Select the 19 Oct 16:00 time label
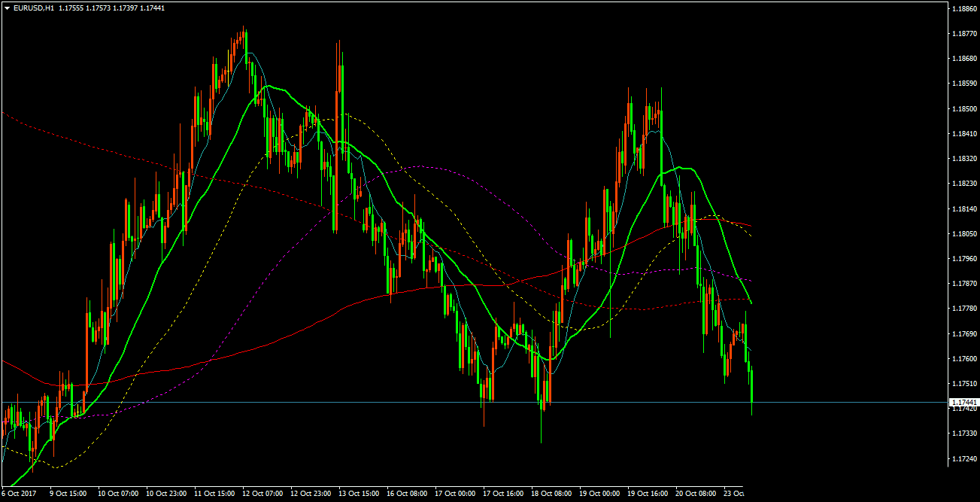The image size is (980, 502). click(x=647, y=494)
